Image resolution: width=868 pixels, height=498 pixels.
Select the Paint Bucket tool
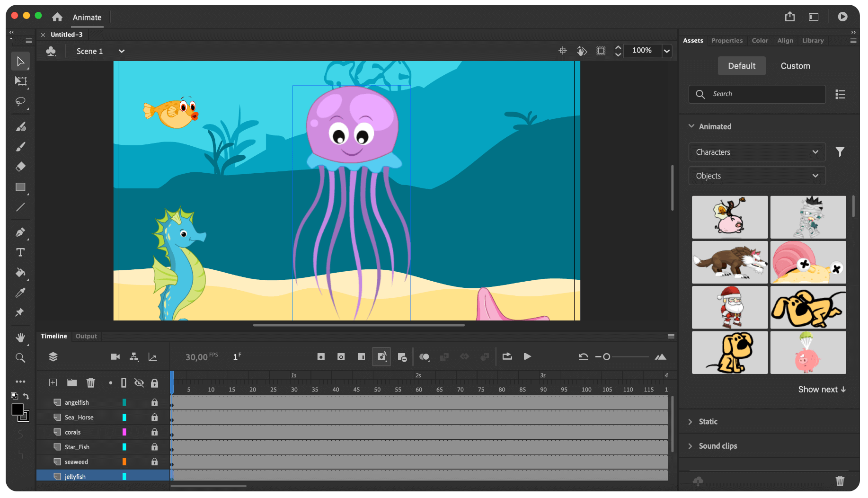[x=20, y=273]
